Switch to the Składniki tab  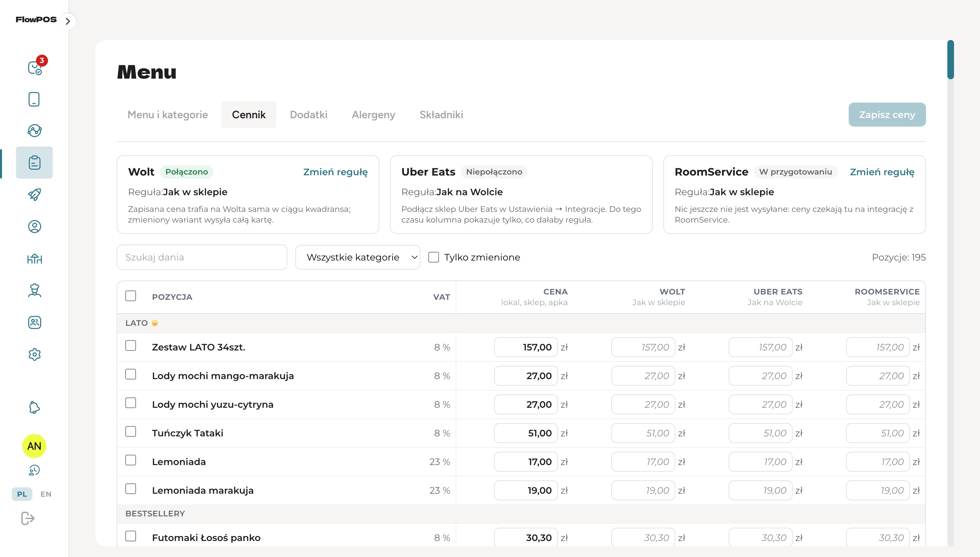441,115
